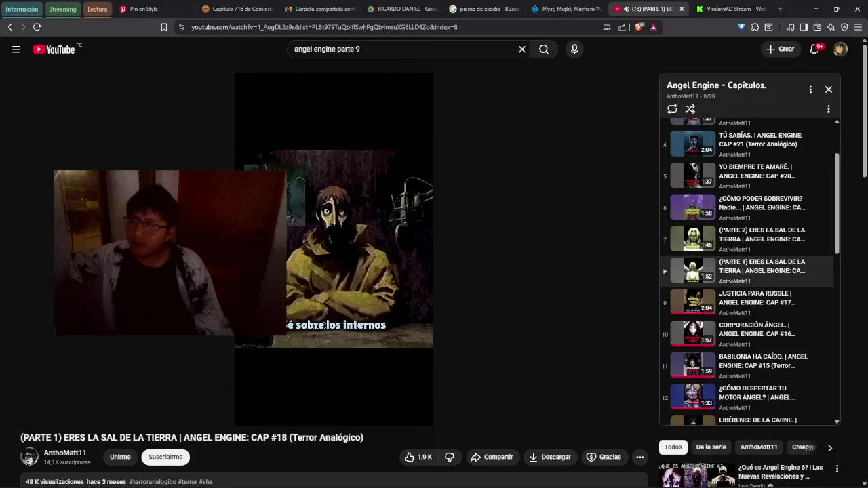The image size is (868, 488).
Task: Run the search with the magnifier icon
Action: 544,49
